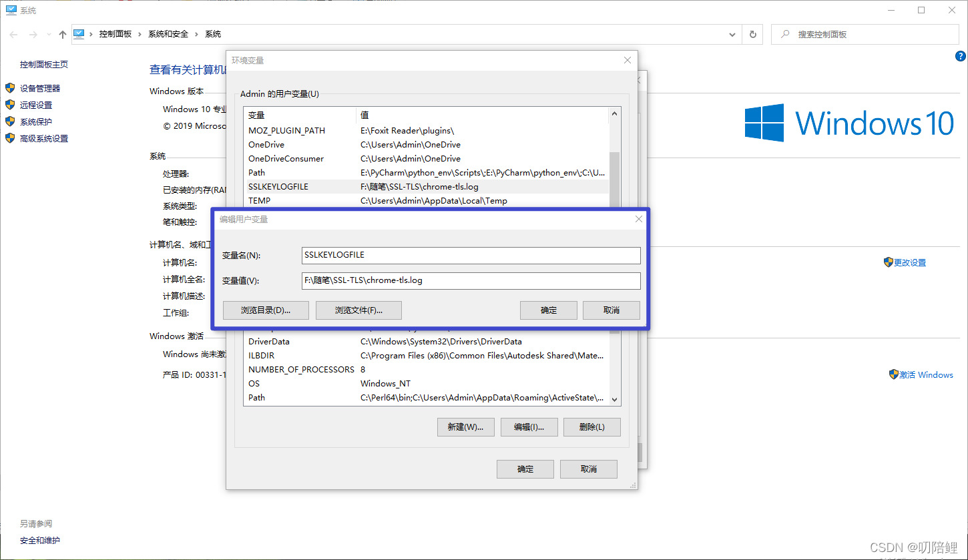Select the OneDrive user variable row
Image resolution: width=968 pixels, height=560 pixels.
(426, 145)
